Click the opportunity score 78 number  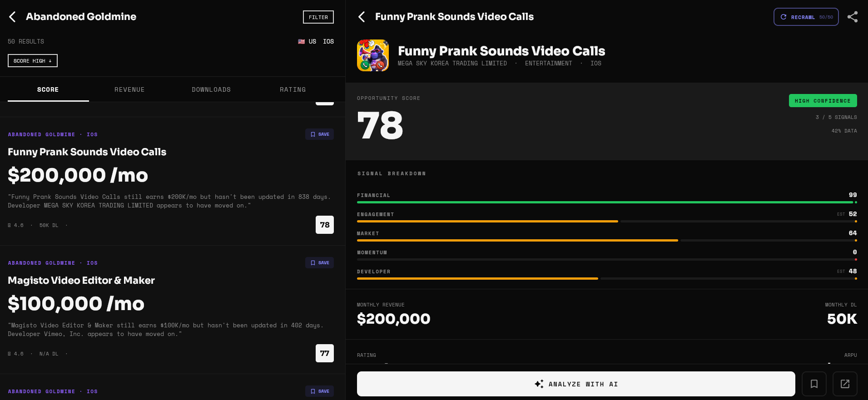coord(380,126)
